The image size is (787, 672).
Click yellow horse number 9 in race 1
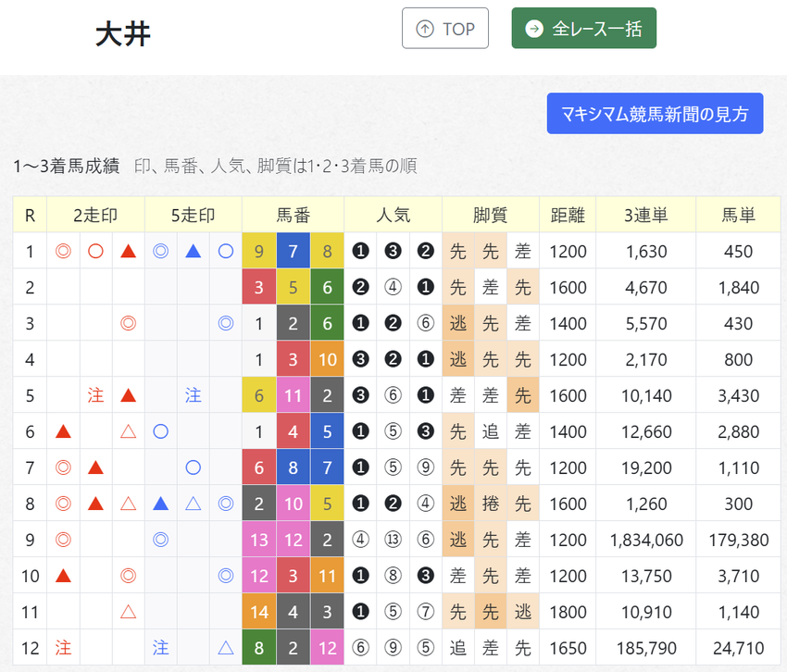(259, 251)
